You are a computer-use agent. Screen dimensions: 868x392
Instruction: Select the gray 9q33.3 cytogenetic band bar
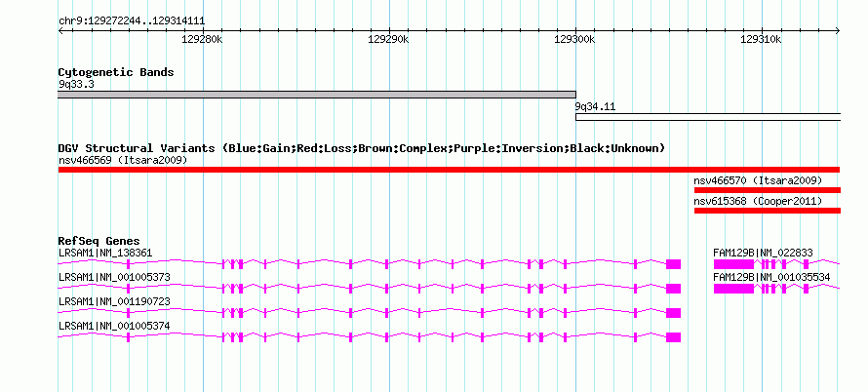point(317,95)
